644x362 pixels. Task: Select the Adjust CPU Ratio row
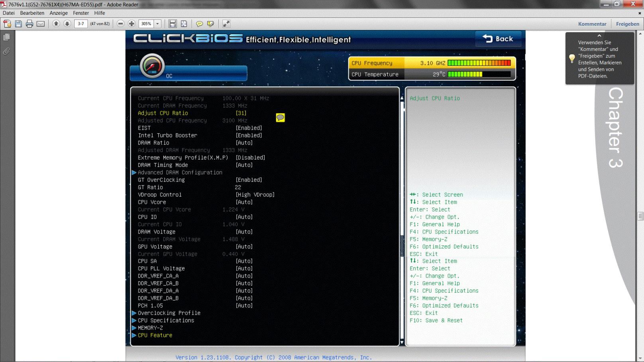coord(192,113)
